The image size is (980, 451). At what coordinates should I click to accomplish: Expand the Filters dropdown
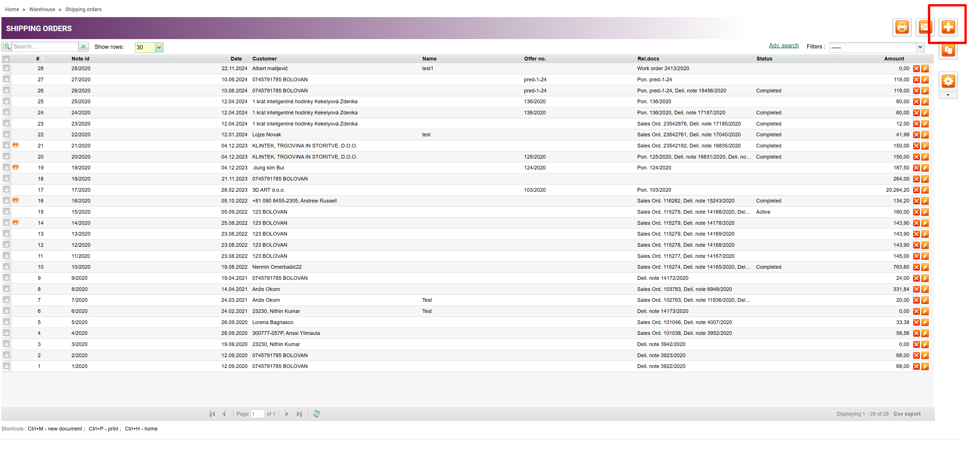point(920,48)
